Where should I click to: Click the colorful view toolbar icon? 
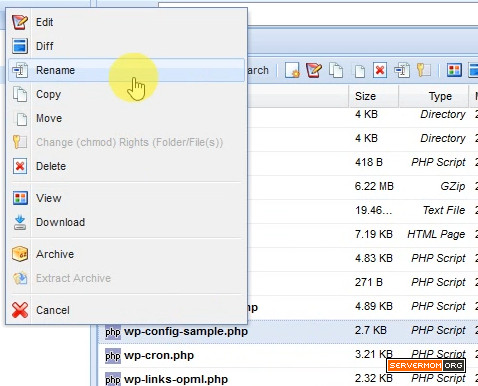454,70
